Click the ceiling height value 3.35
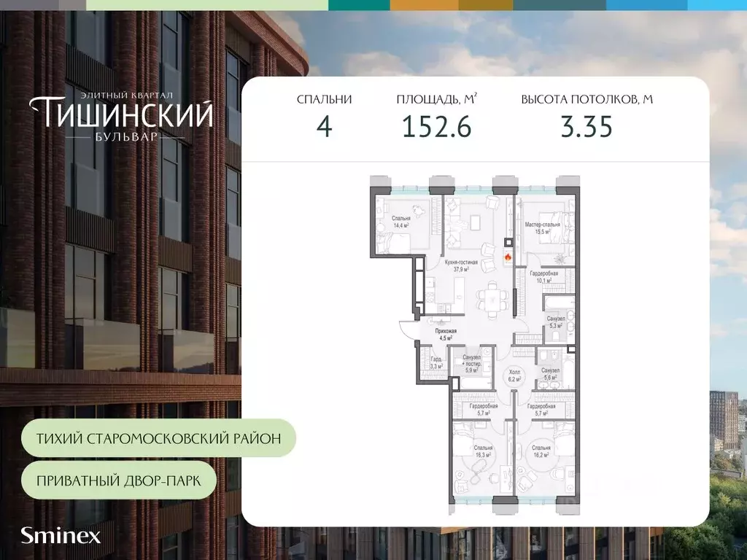This screenshot has width=747, height=560. (x=587, y=127)
